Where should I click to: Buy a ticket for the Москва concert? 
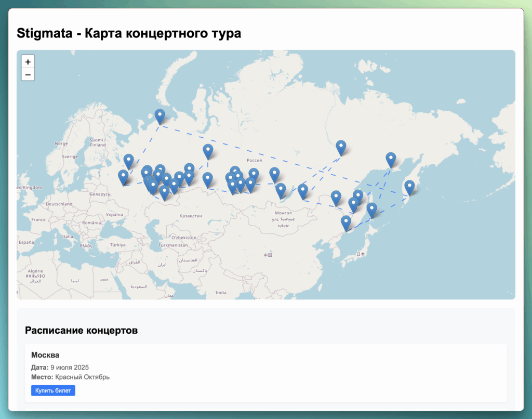point(54,390)
